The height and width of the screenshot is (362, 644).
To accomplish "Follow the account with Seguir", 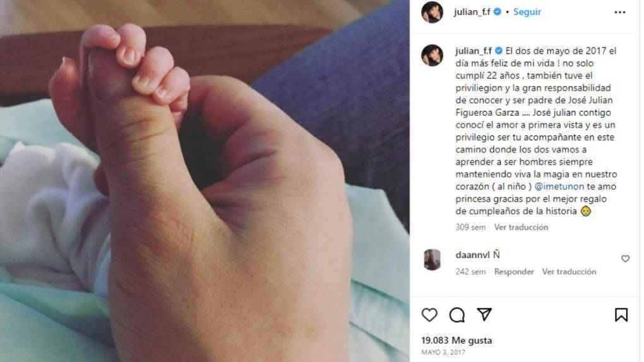I will click(x=527, y=12).
